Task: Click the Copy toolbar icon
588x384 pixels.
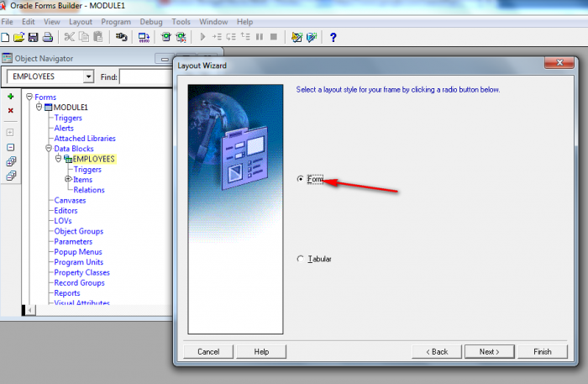Action: pyautogui.click(x=84, y=37)
